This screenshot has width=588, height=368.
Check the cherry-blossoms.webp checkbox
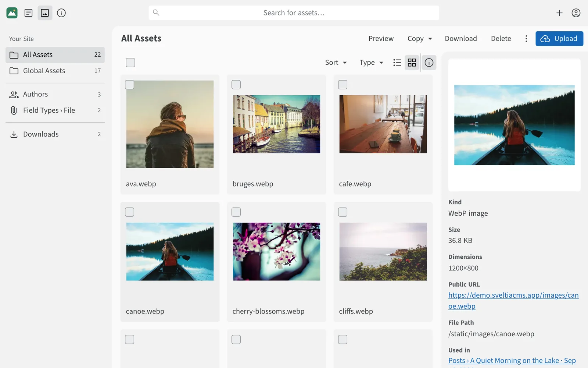[236, 212]
